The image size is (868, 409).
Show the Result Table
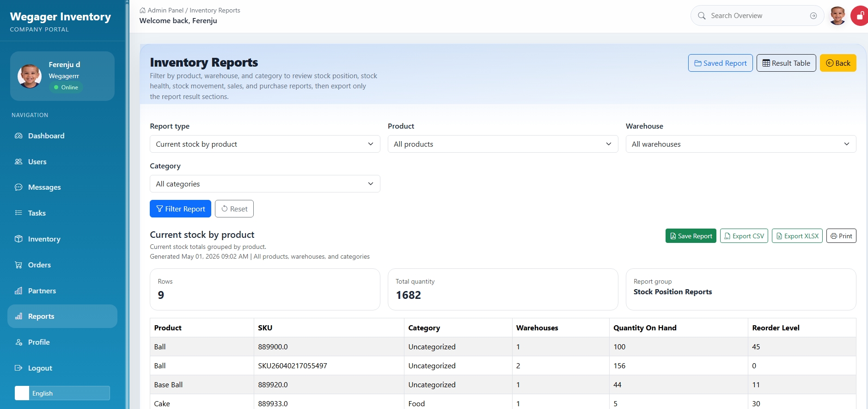tap(786, 63)
